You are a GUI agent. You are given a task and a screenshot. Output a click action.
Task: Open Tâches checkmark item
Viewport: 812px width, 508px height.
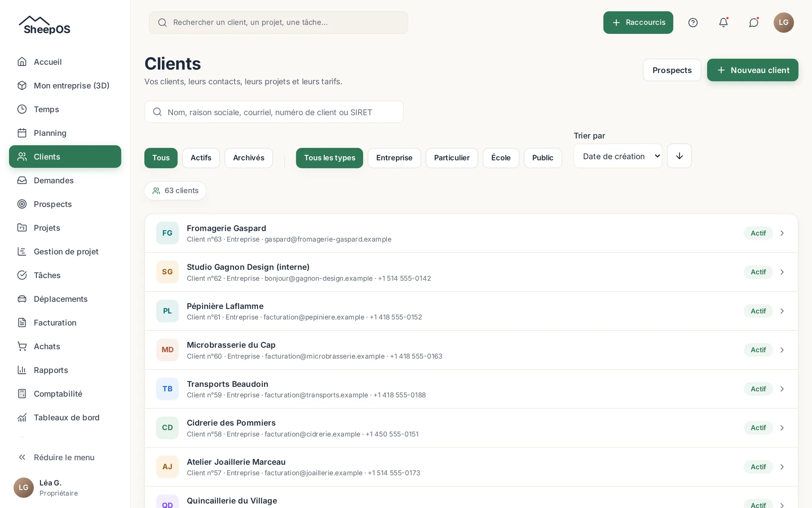coord(65,275)
